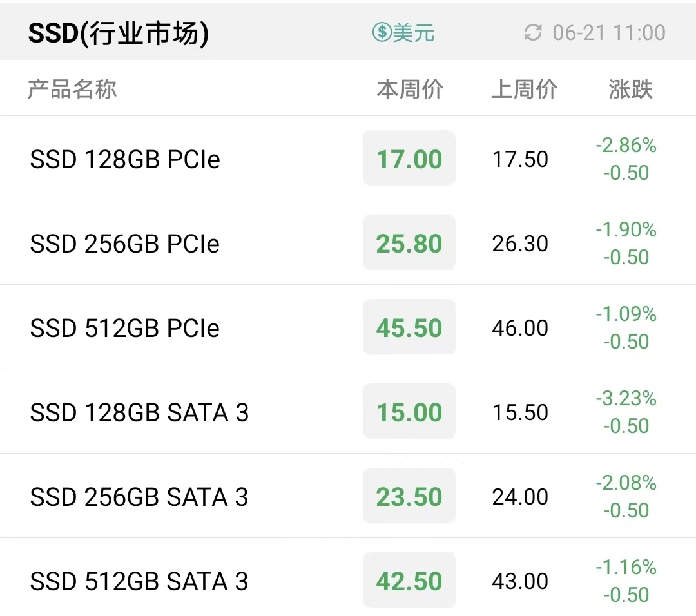This screenshot has height=616, width=696.
Task: Tap the 45.50 price badge
Action: (x=409, y=327)
